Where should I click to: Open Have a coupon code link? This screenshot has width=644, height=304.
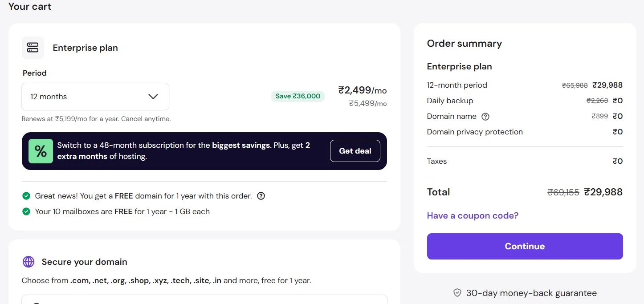click(473, 215)
